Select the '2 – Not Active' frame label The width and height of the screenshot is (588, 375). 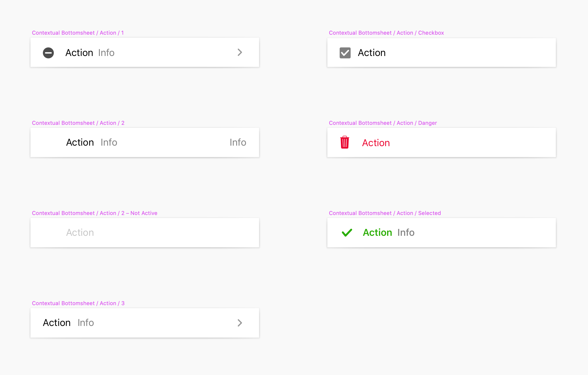94,213
